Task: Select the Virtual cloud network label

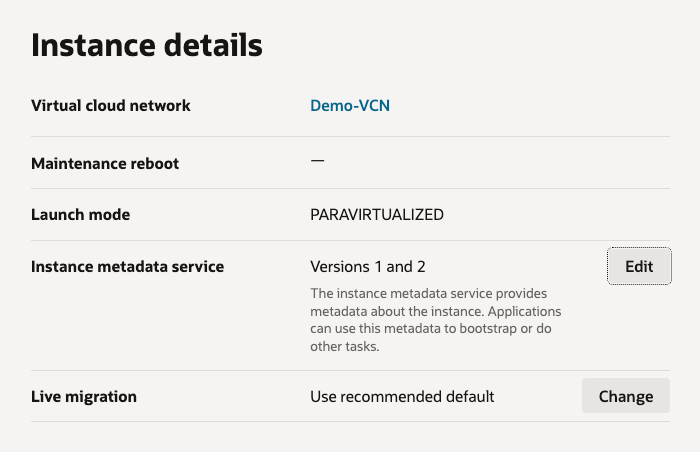Action: (x=111, y=105)
